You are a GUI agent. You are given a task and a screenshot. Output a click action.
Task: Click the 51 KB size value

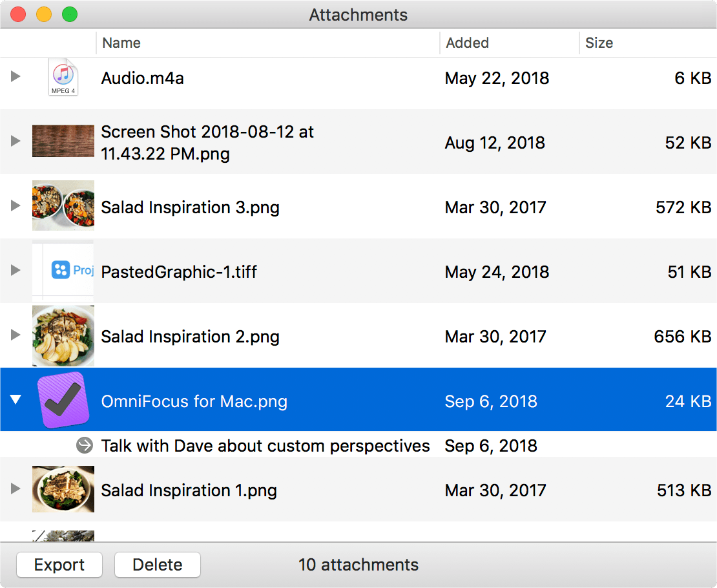(x=689, y=272)
